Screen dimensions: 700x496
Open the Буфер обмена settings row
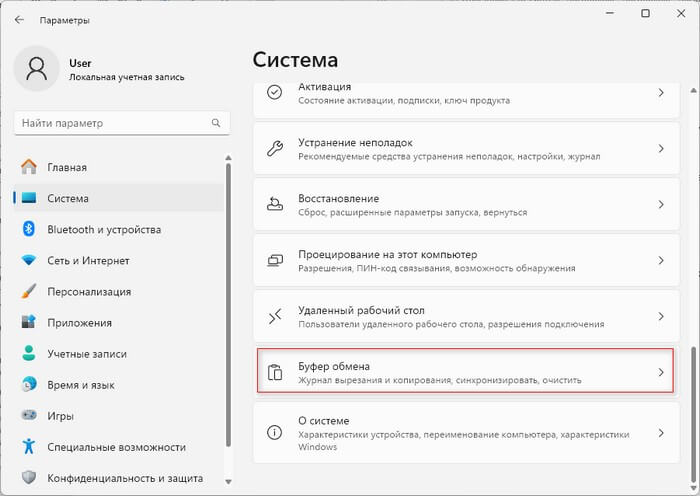click(x=466, y=371)
